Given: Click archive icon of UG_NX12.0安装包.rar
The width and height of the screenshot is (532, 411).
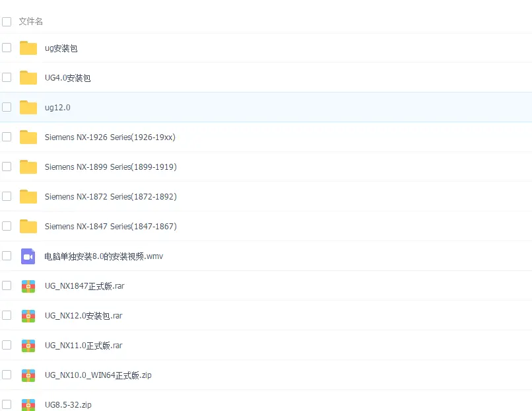Looking at the screenshot, I should click(x=28, y=316).
